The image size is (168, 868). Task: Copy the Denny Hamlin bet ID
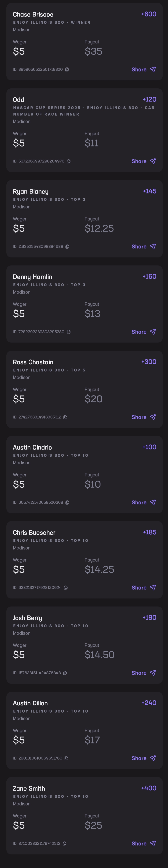coord(69,332)
